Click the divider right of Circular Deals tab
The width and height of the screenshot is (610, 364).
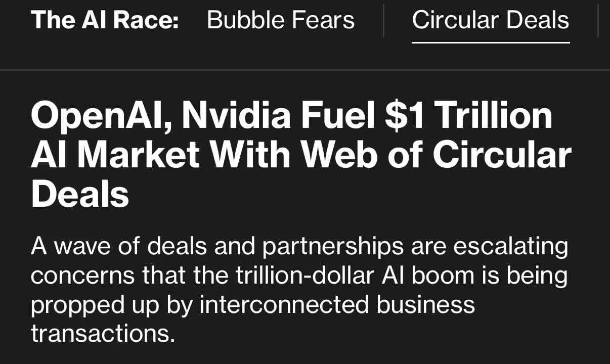[x=598, y=20]
